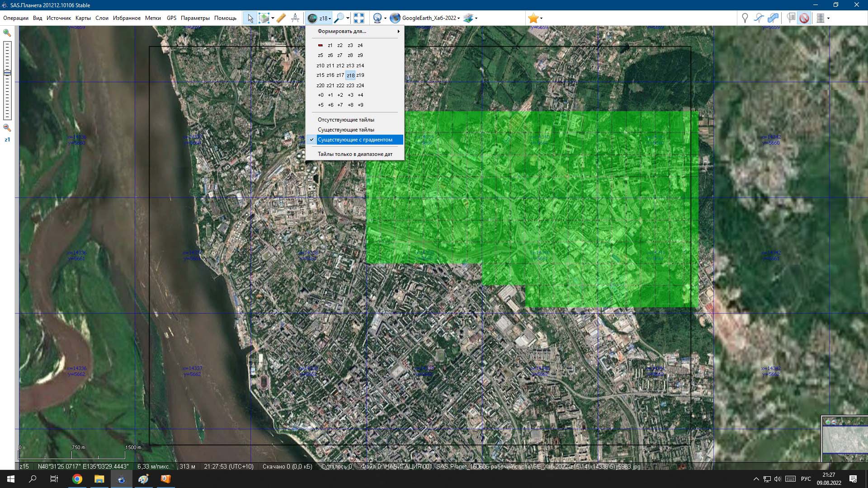Click the compass circle calculation tool
This screenshot has width=868, height=488.
[295, 18]
